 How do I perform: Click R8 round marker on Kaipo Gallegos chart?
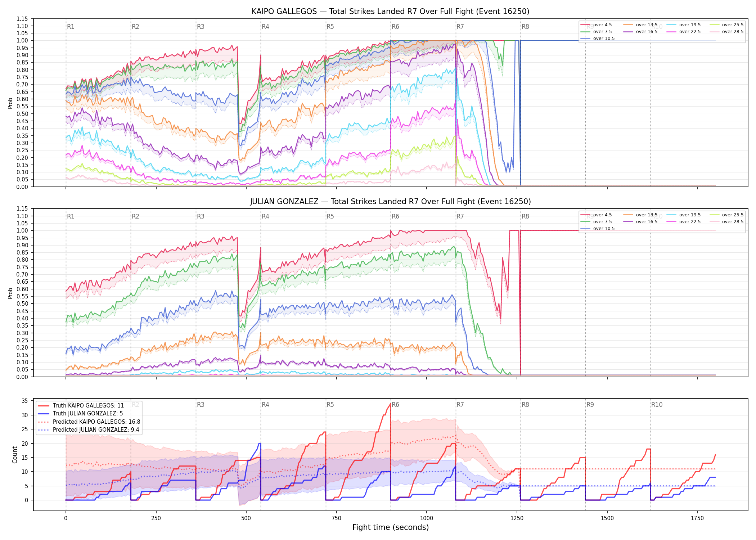coord(525,27)
